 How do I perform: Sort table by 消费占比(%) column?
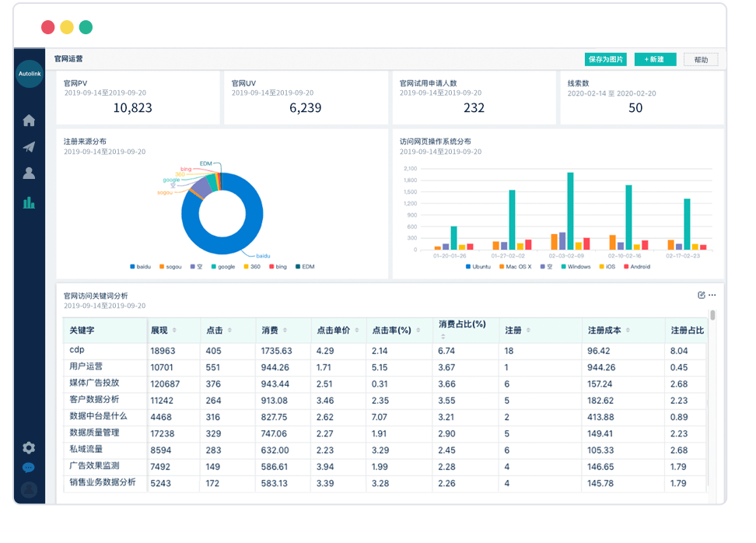pyautogui.click(x=443, y=336)
